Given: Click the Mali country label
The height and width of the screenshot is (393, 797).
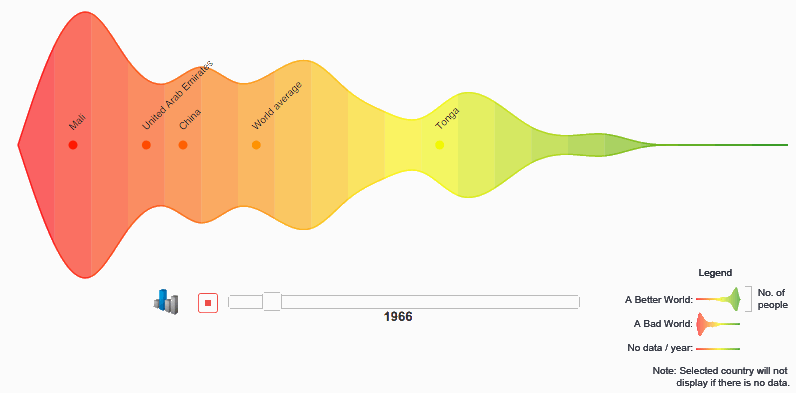Looking at the screenshot, I should (77, 123).
